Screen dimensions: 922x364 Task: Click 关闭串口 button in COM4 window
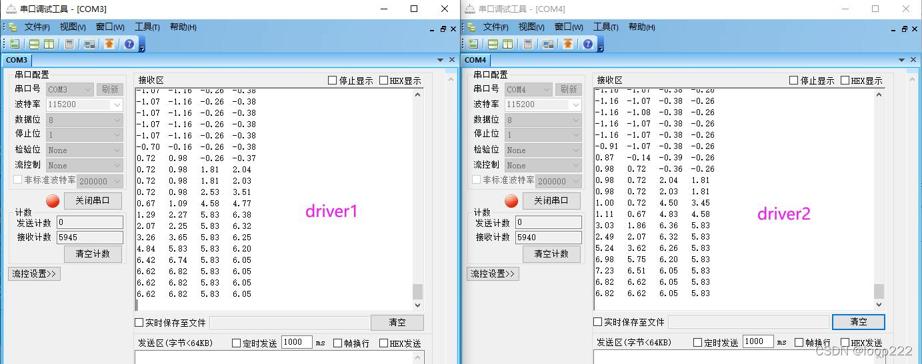pyautogui.click(x=552, y=201)
